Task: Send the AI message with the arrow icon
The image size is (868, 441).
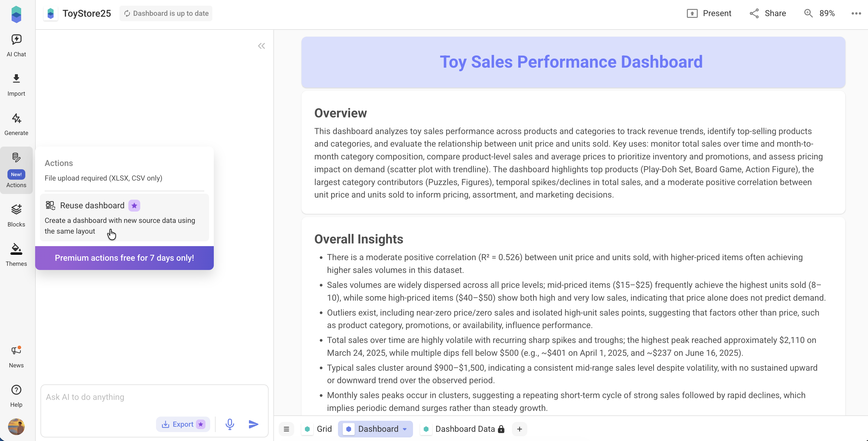Action: pos(253,424)
